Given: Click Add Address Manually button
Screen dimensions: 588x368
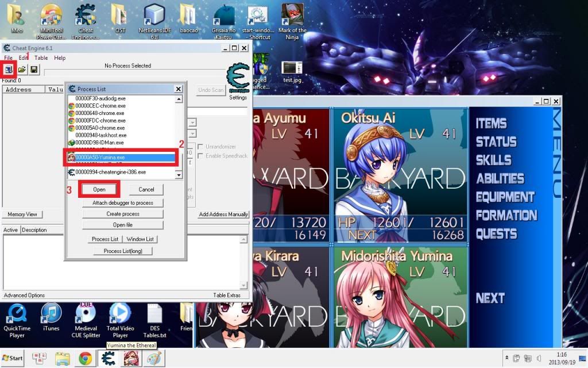Looking at the screenshot, I should click(x=223, y=214).
